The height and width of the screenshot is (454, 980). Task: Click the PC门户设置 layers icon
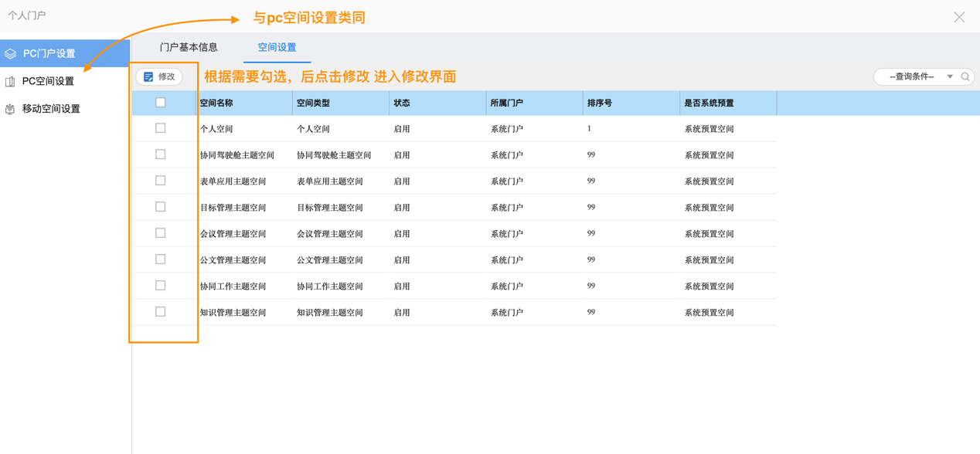click(x=11, y=54)
